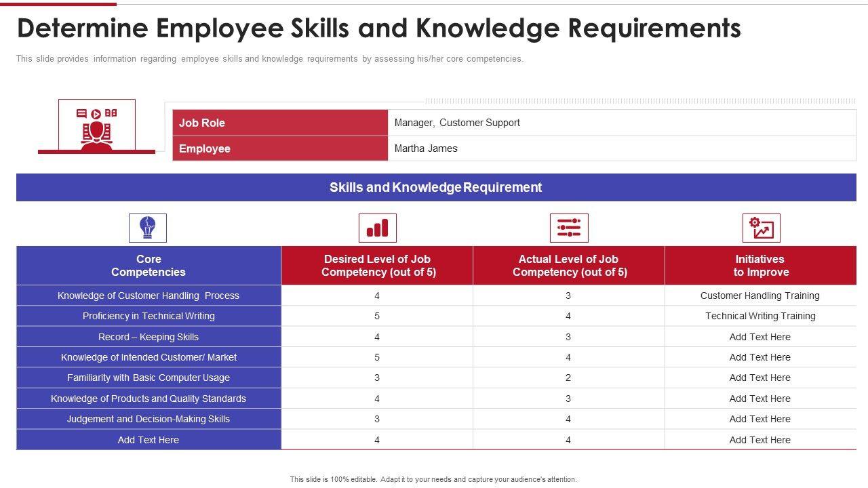Image resolution: width=868 pixels, height=488 pixels.
Task: Click the Technical Writing Training cell
Action: pos(759,316)
